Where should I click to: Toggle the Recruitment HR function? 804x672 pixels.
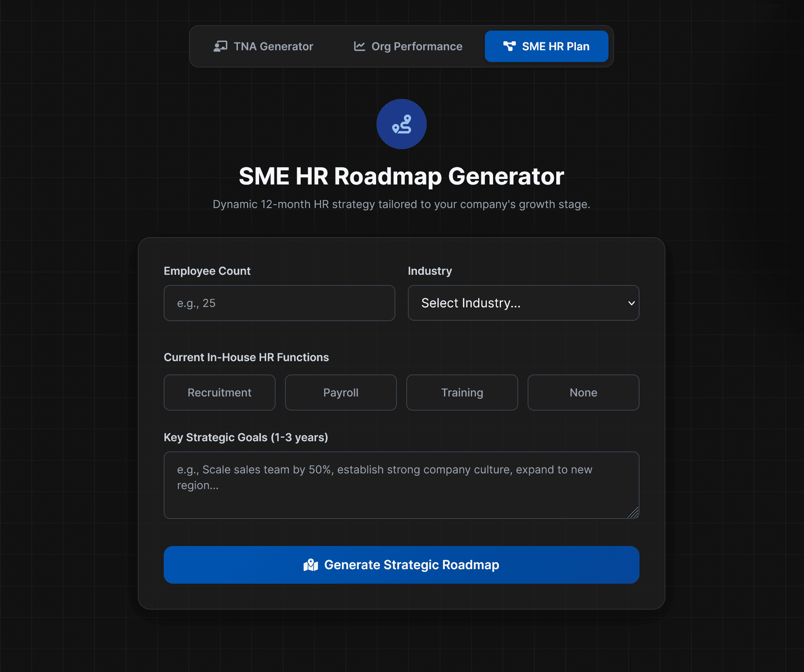click(x=219, y=393)
